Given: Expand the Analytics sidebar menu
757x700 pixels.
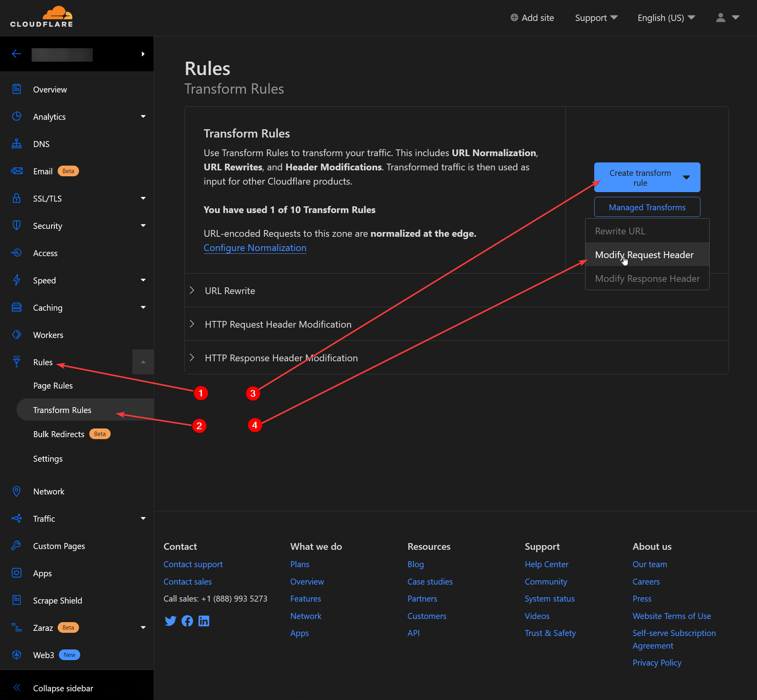Looking at the screenshot, I should tap(143, 117).
